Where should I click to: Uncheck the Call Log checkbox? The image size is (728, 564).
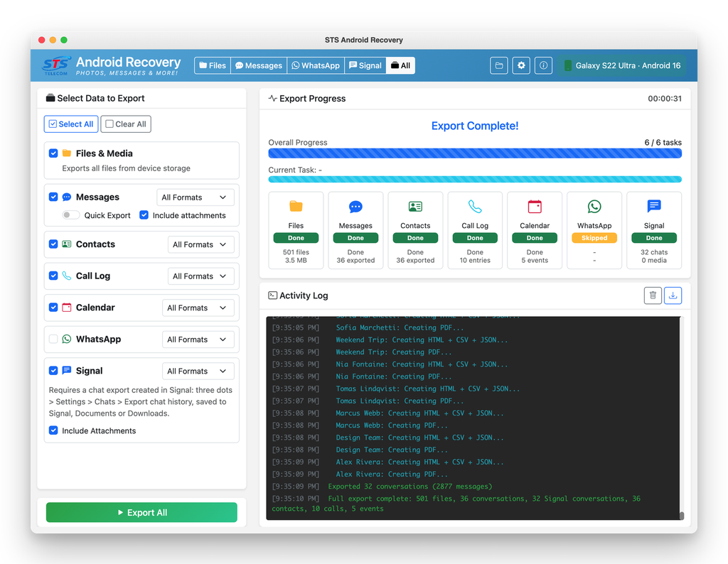[x=53, y=276]
